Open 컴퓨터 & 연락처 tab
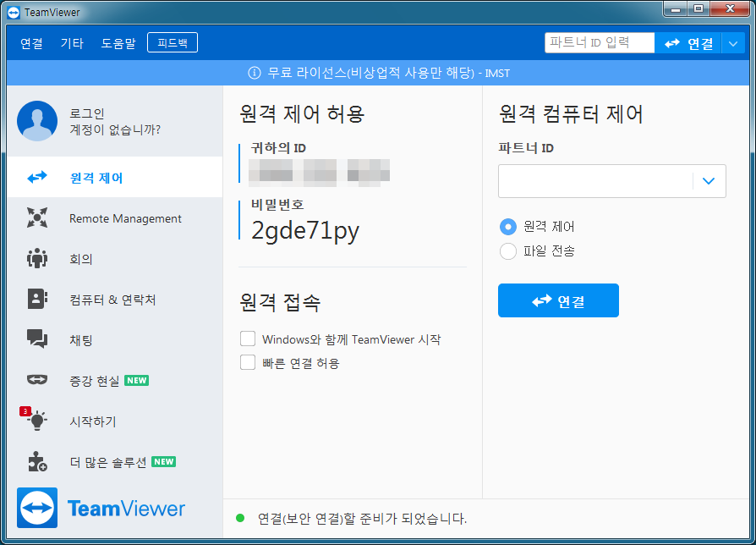This screenshot has height=545, width=756. tap(115, 299)
